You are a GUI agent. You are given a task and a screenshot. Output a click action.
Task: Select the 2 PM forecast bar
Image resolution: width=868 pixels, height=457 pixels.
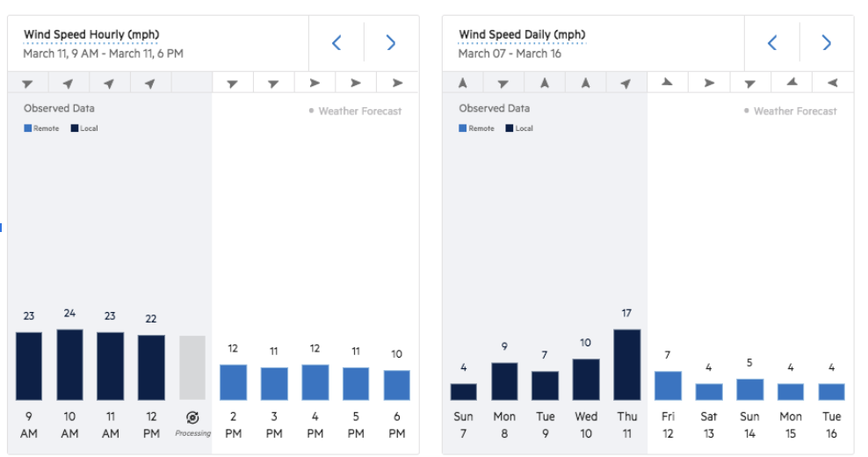[233, 382]
